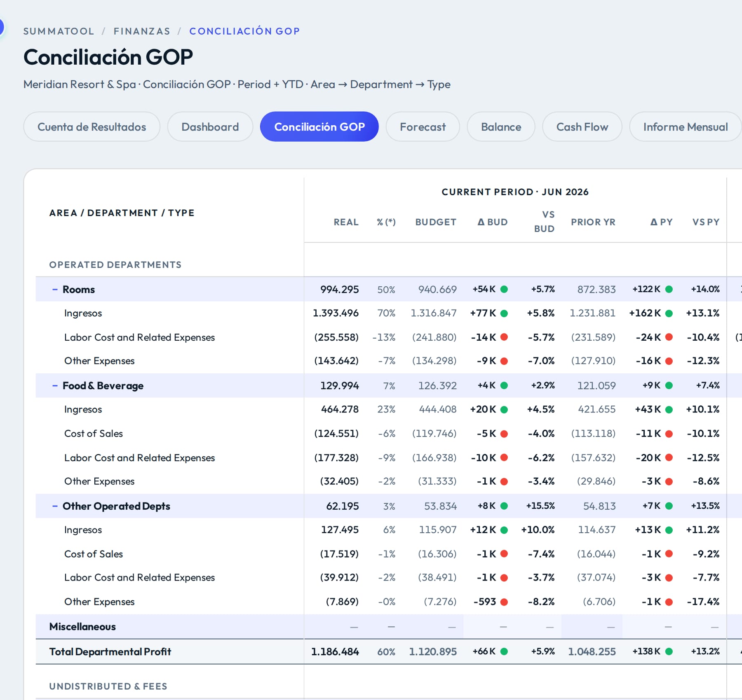Click the red indicator next to Δ BUD -10 K
The height and width of the screenshot is (700, 742).
pyautogui.click(x=504, y=457)
